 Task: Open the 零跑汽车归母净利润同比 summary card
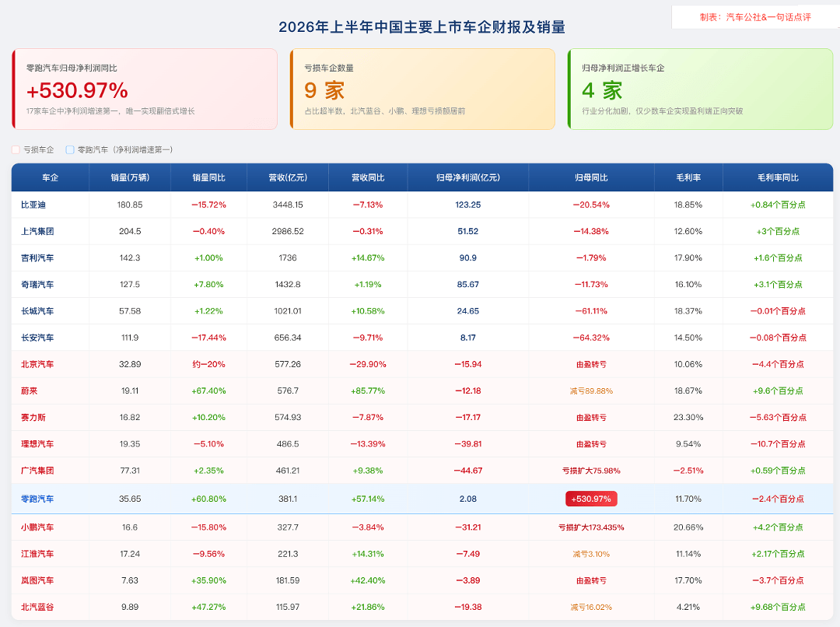(x=145, y=89)
